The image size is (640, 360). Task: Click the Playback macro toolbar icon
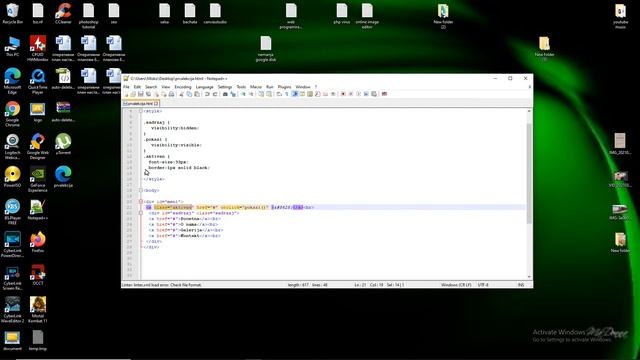pos(358,94)
